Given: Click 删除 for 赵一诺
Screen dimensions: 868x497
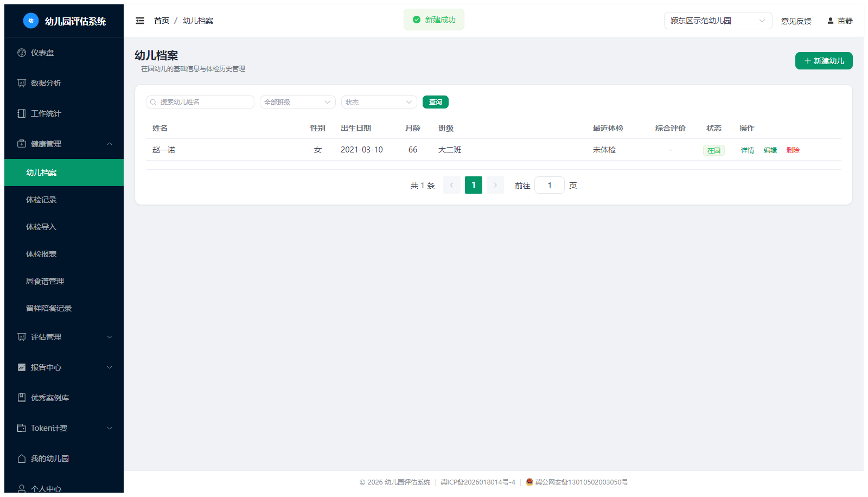Looking at the screenshot, I should click(793, 150).
